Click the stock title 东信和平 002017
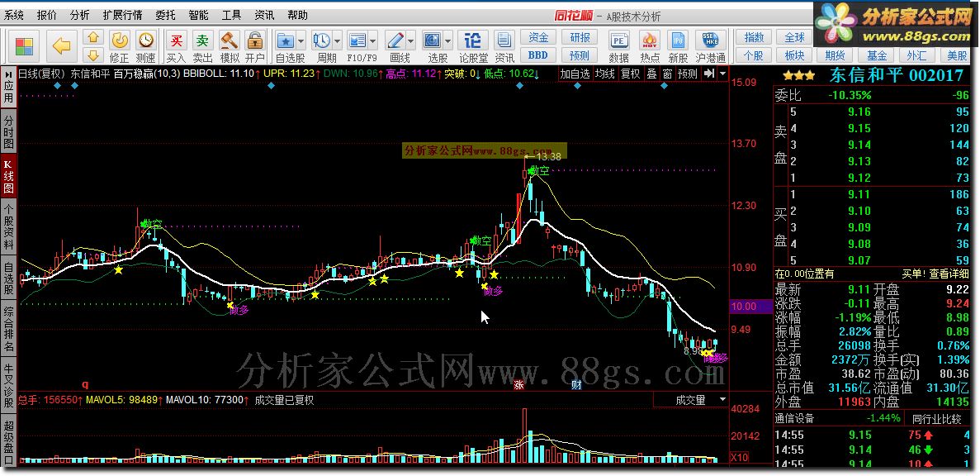This screenshot has width=980, height=476. (x=897, y=76)
